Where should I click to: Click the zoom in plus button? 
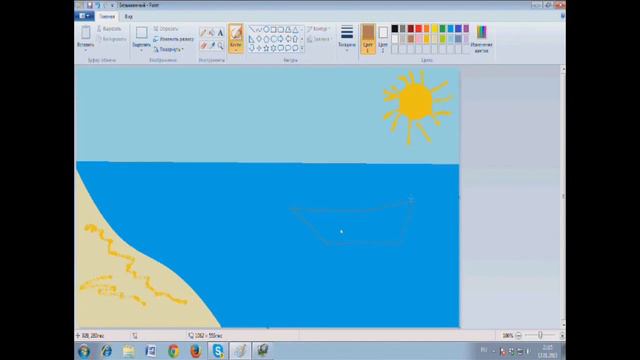coord(562,336)
